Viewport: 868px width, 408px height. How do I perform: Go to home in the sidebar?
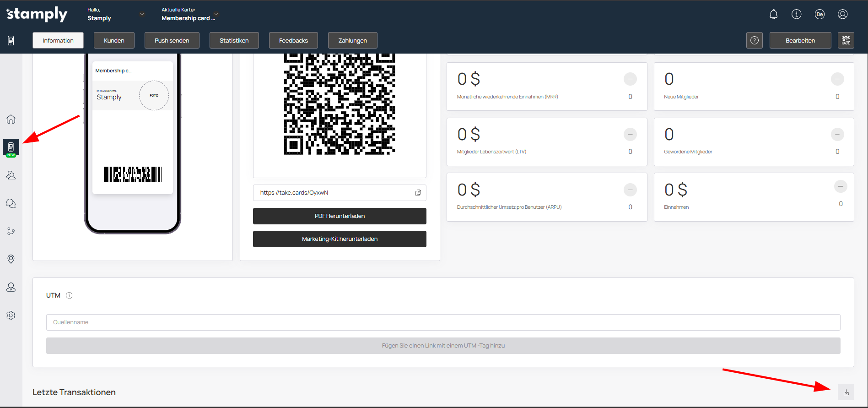(11, 119)
